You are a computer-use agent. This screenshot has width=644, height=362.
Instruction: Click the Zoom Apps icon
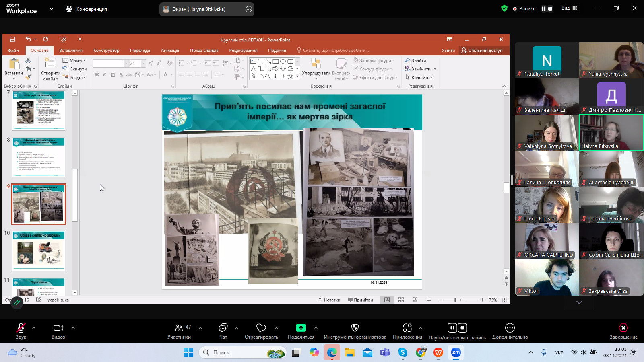(x=407, y=328)
